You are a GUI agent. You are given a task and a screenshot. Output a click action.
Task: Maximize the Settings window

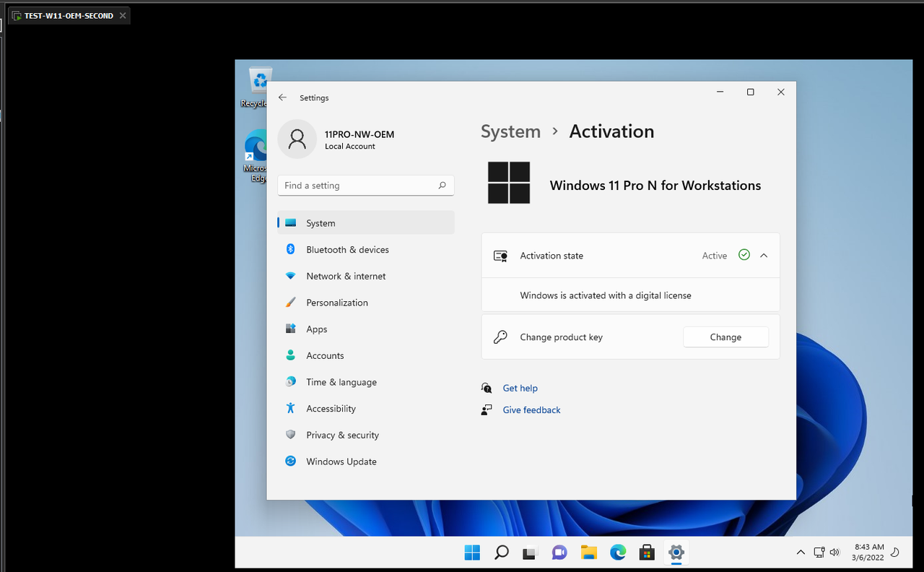(751, 92)
